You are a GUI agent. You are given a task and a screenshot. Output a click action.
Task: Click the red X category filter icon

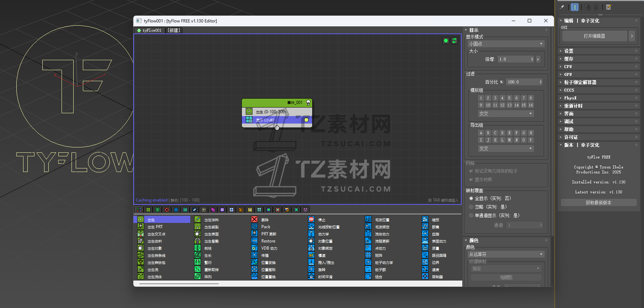click(x=167, y=210)
